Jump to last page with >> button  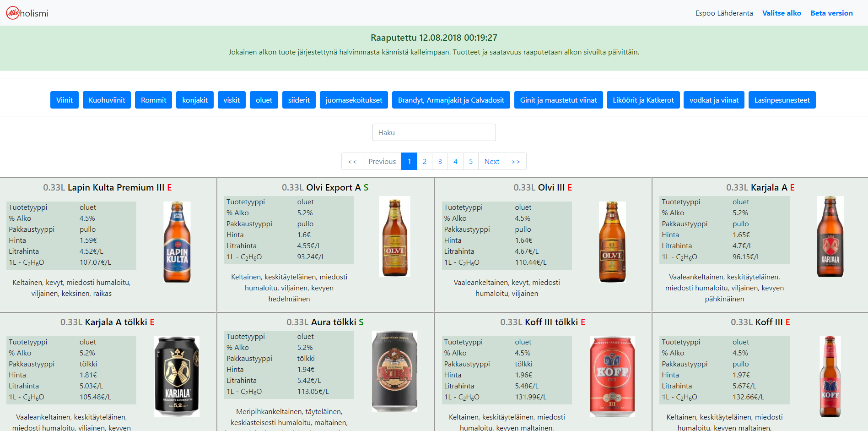516,161
